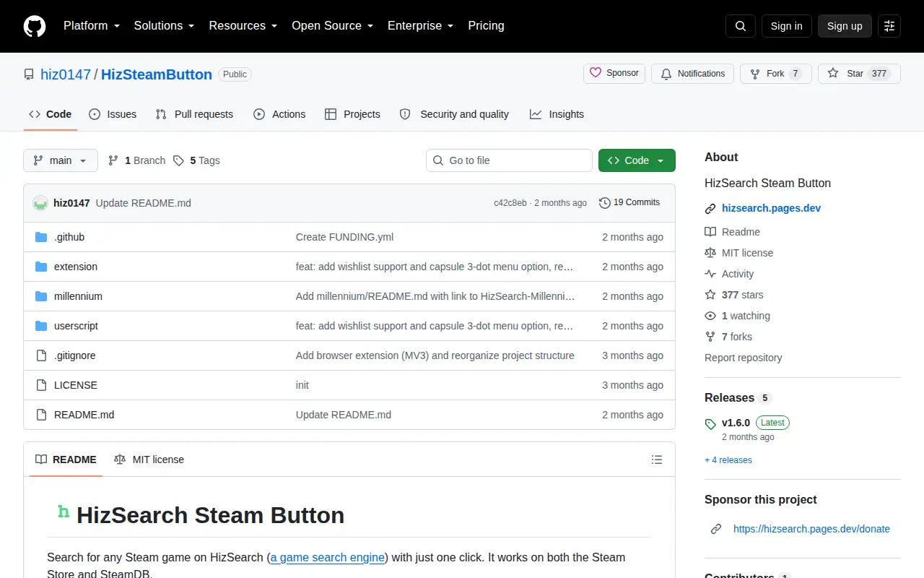Open the 19 Commits history
The height and width of the screenshot is (578, 924).
point(629,203)
